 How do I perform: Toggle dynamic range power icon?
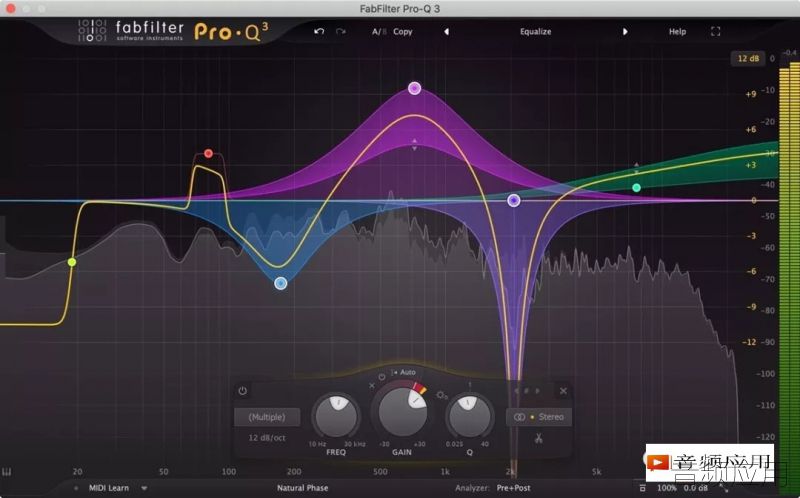(382, 377)
